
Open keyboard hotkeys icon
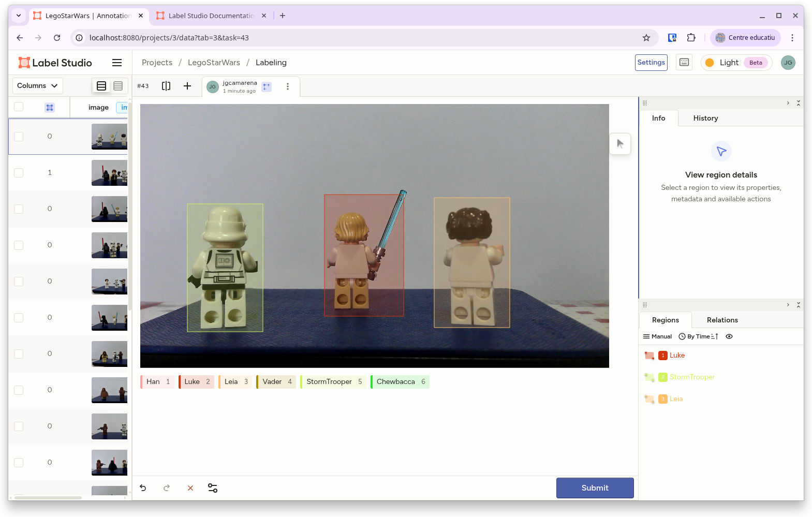[x=684, y=63]
